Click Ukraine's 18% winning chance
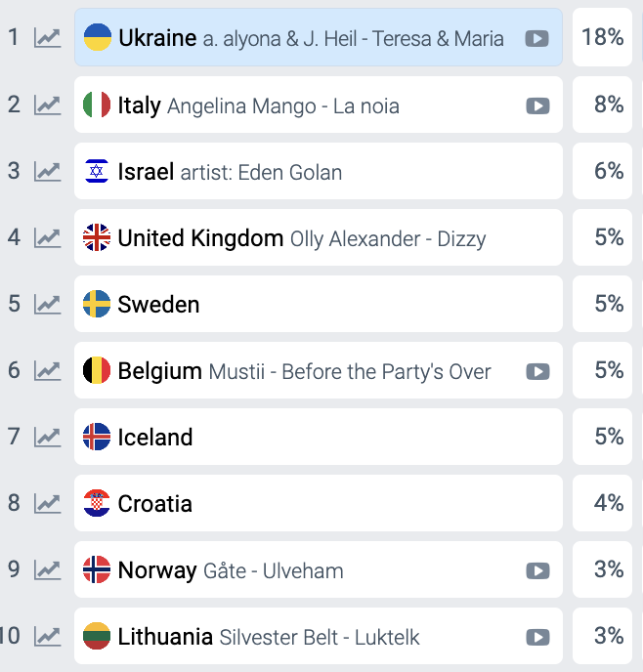This screenshot has width=643, height=672. pos(602,37)
